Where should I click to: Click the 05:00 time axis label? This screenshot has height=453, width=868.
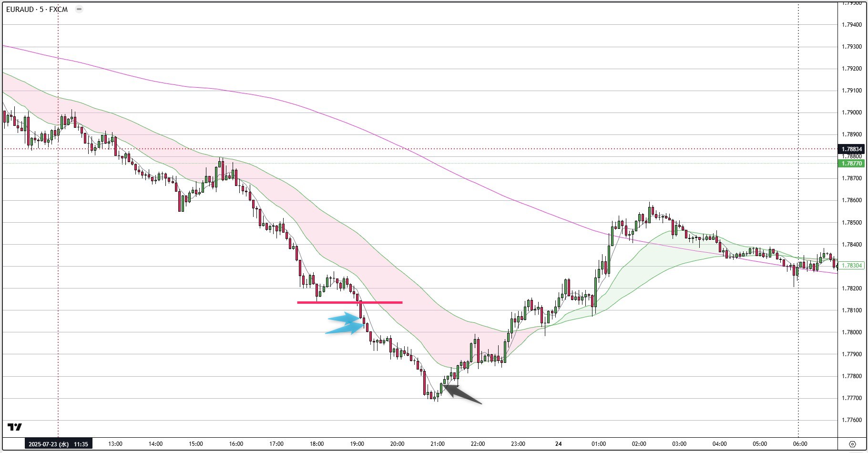click(760, 444)
